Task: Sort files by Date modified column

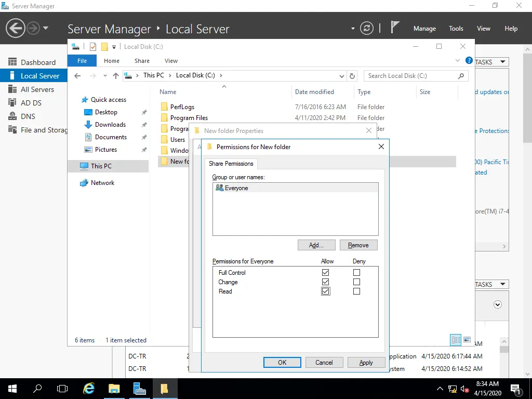Action: (314, 92)
